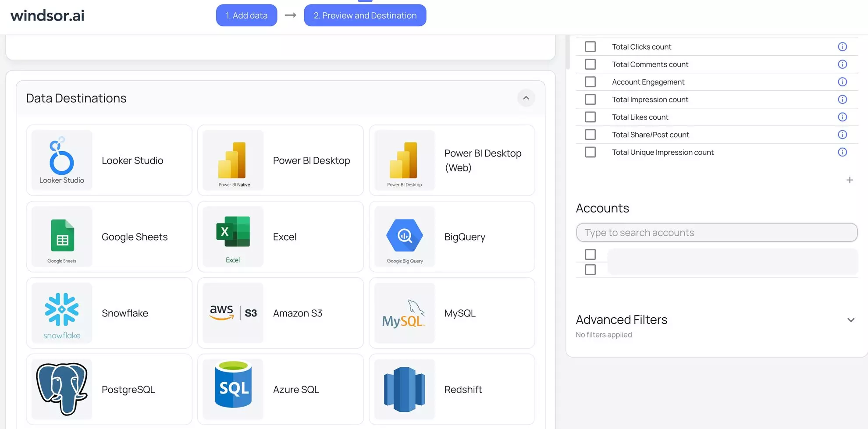The width and height of the screenshot is (868, 429).
Task: Select PostgreSQL destination label
Action: click(128, 390)
